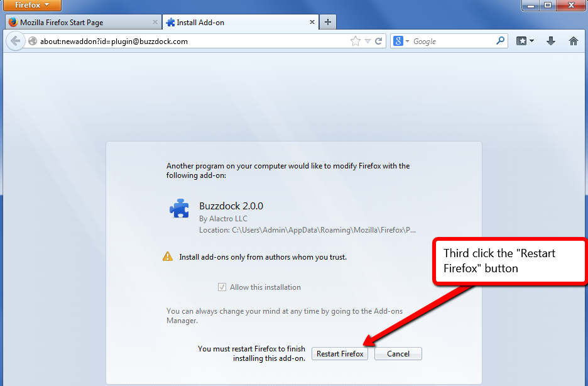This screenshot has width=588, height=386.
Task: Go to the home page
Action: tap(573, 41)
